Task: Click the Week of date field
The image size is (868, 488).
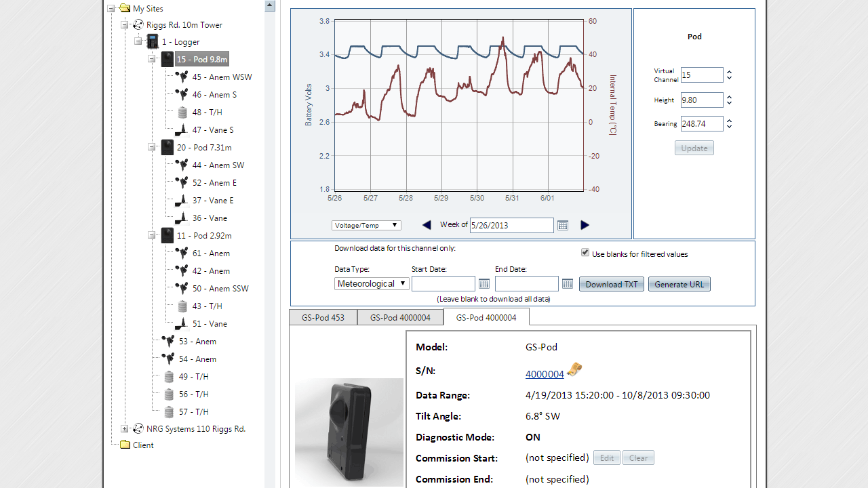Action: (511, 225)
